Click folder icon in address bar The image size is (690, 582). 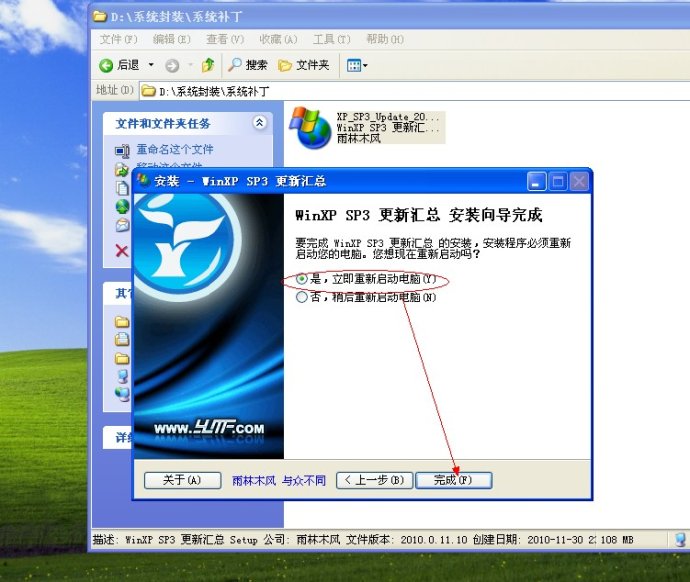coord(149,91)
